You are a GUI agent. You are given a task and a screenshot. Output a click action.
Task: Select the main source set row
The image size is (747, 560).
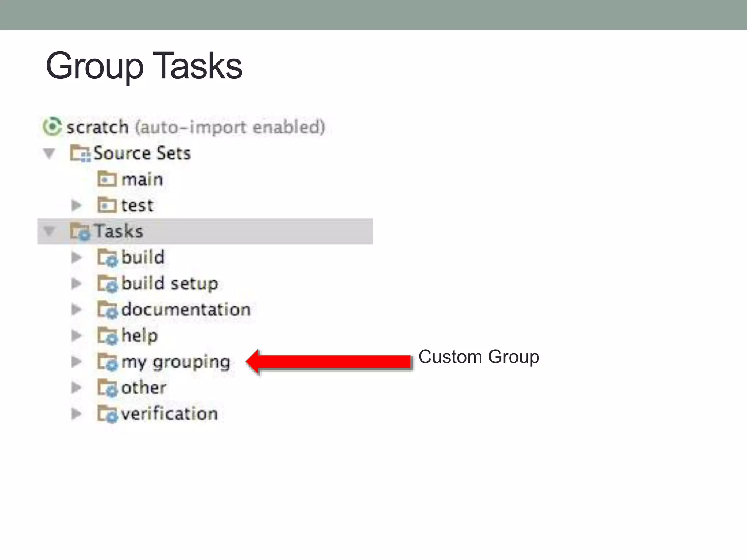click(205, 179)
